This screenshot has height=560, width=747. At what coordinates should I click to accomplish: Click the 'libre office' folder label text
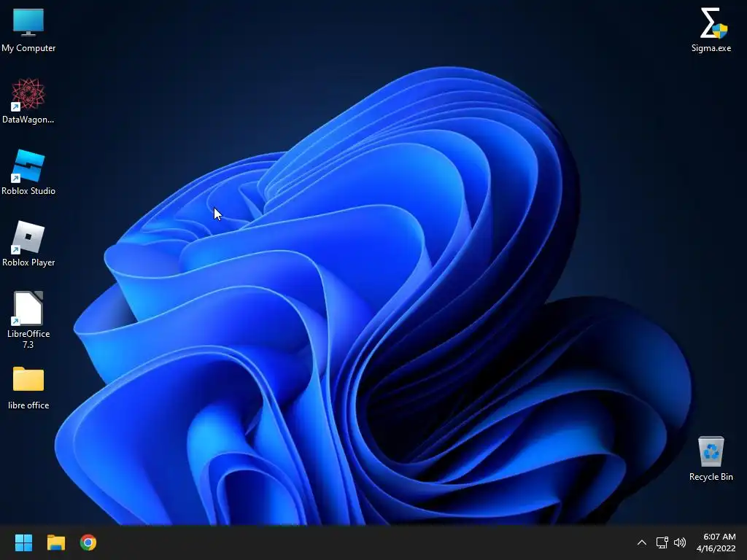pos(28,405)
